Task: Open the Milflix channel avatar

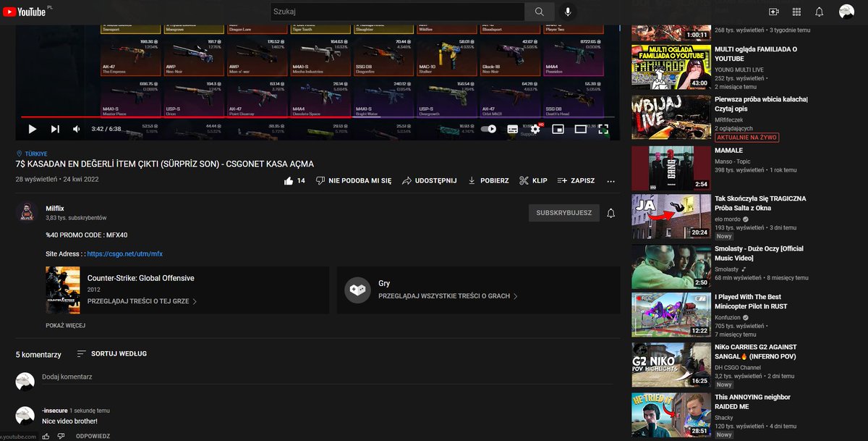Action: (x=26, y=211)
